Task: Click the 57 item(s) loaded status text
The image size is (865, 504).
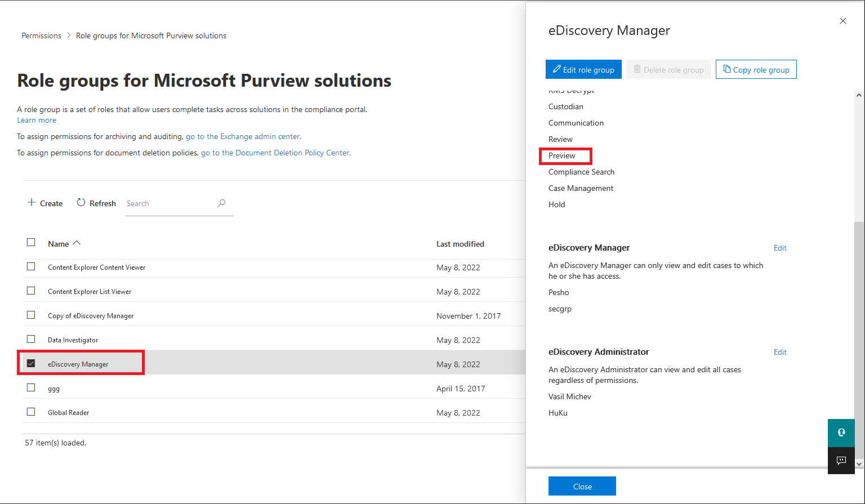Action: pos(55,443)
